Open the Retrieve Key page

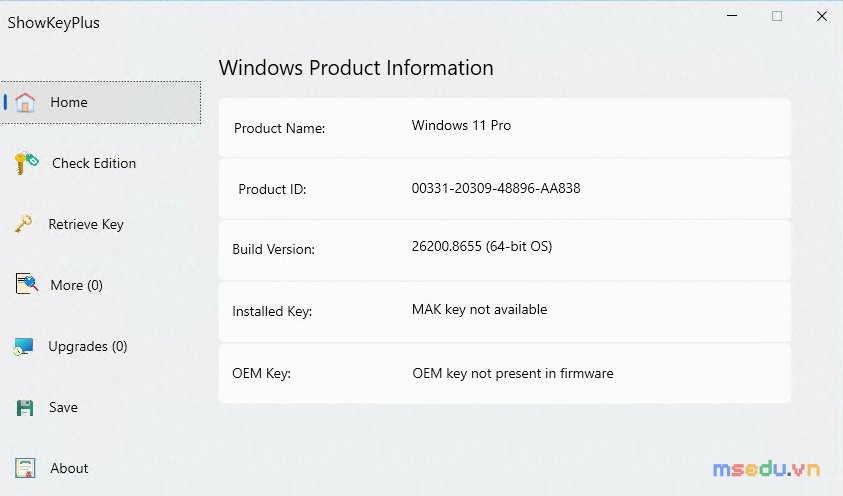pyautogui.click(x=101, y=224)
